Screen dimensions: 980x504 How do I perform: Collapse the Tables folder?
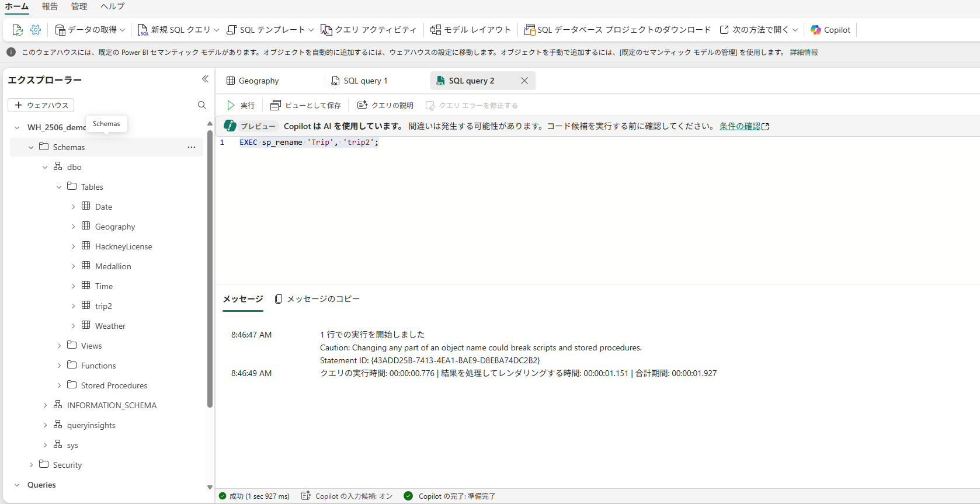click(x=59, y=187)
